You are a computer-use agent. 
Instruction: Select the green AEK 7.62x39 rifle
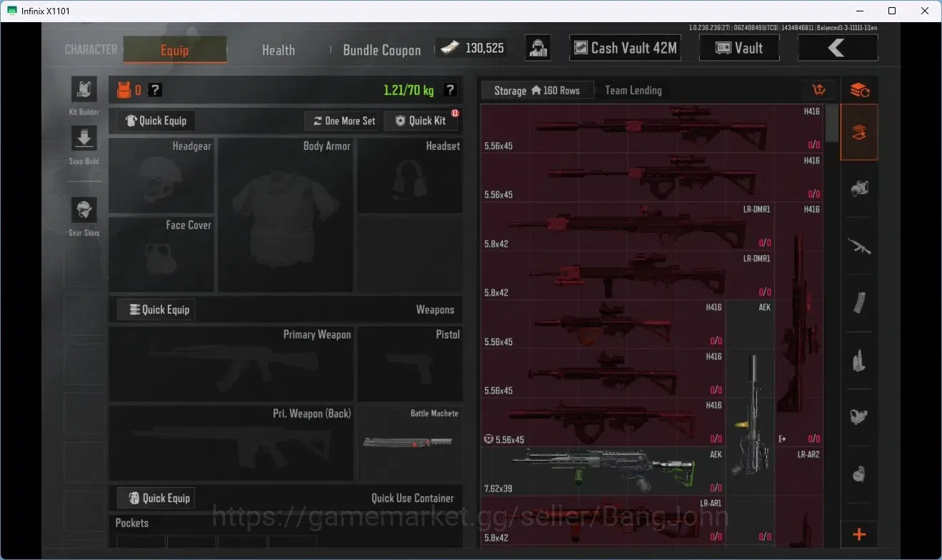tap(603, 471)
